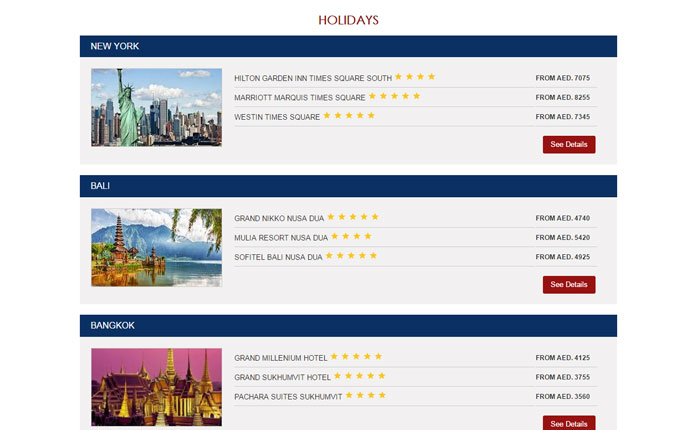
Task: Select Mulia Resort Nusa Dua hotel
Action: click(281, 238)
